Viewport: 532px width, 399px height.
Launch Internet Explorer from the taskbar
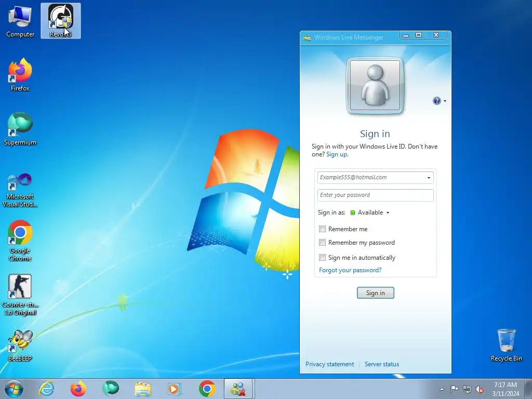pos(46,389)
